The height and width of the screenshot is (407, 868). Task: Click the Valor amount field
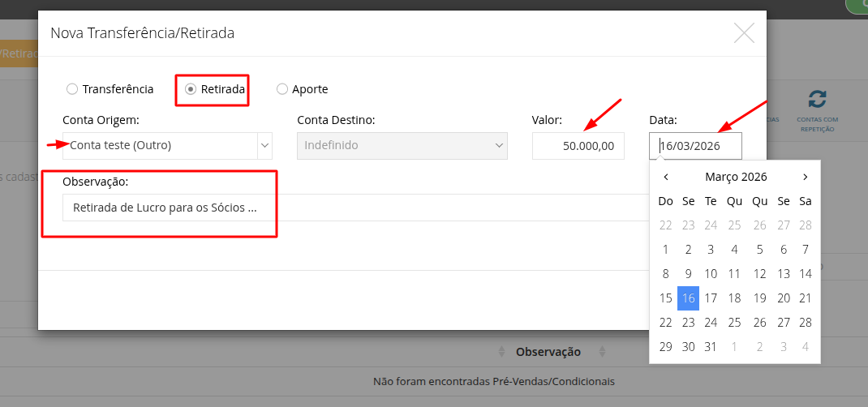coord(578,146)
